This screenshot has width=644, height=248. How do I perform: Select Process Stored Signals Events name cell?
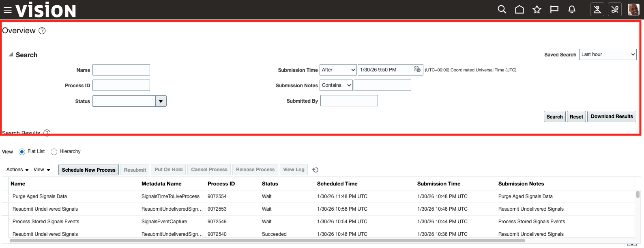(x=46, y=222)
